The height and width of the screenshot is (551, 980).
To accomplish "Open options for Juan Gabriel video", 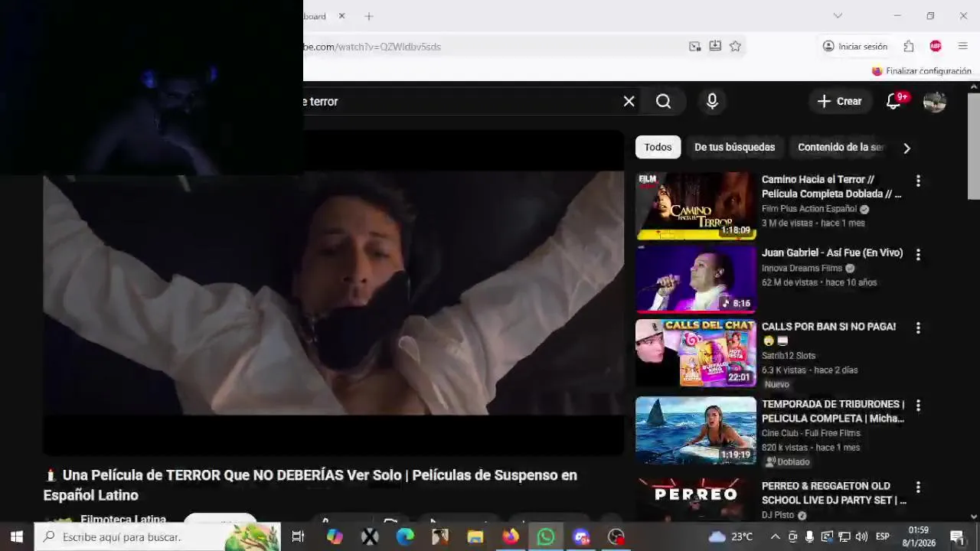I will click(x=918, y=254).
